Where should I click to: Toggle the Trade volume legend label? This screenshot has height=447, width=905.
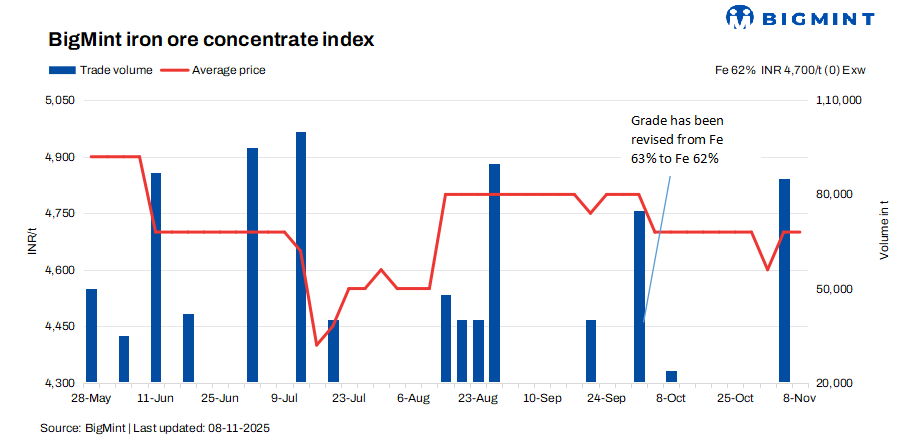[116, 70]
